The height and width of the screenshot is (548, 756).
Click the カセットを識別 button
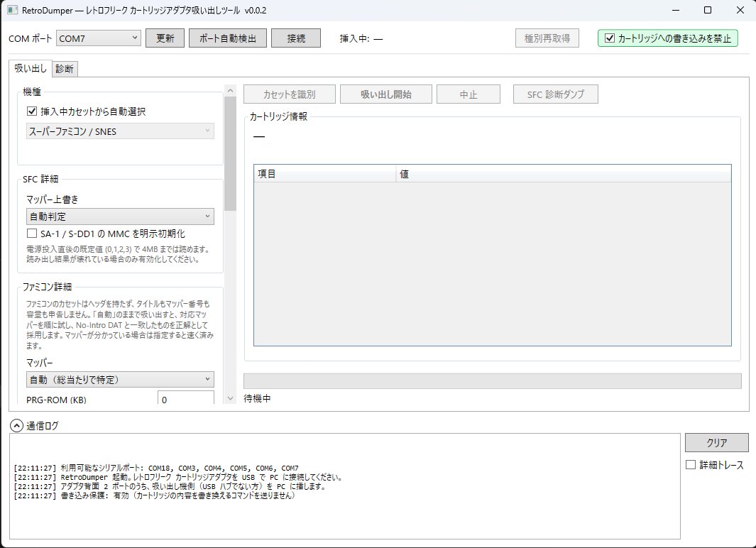coord(290,94)
